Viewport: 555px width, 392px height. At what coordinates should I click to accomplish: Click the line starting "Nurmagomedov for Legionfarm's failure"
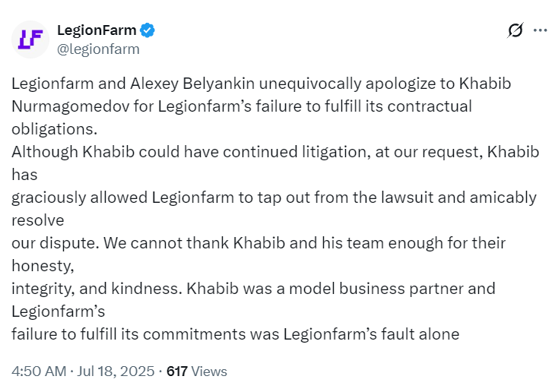242,106
